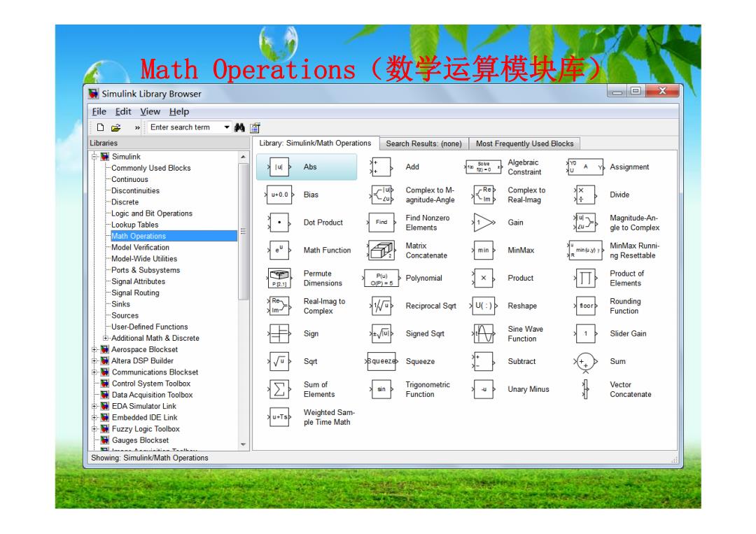Select the Sum of Elements sigma icon
Screen dimensions: 756x534
(x=279, y=389)
